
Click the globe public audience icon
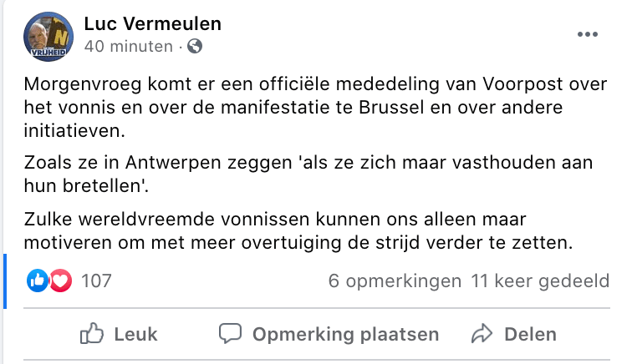[196, 47]
